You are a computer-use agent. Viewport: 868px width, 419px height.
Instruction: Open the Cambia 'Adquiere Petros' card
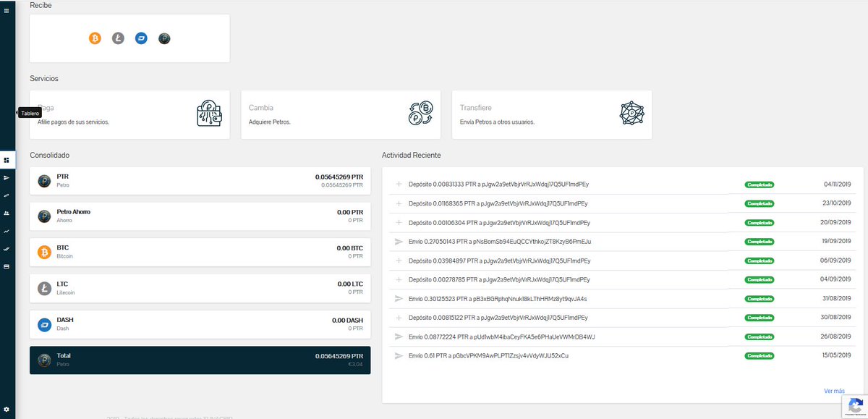[341, 114]
